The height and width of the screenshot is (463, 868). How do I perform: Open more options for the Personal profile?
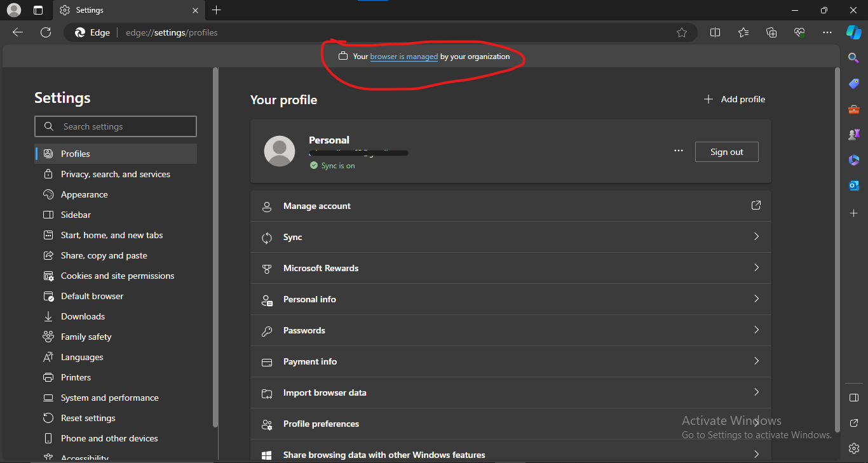pyautogui.click(x=679, y=151)
